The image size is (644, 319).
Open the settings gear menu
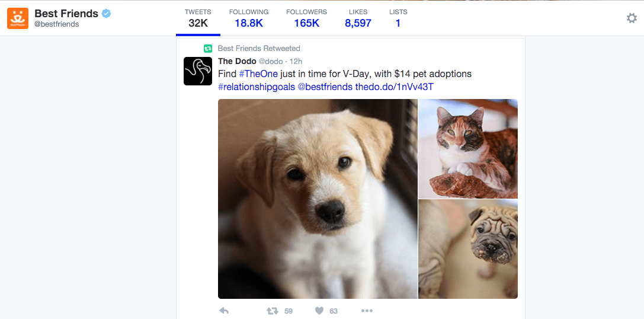click(x=632, y=18)
